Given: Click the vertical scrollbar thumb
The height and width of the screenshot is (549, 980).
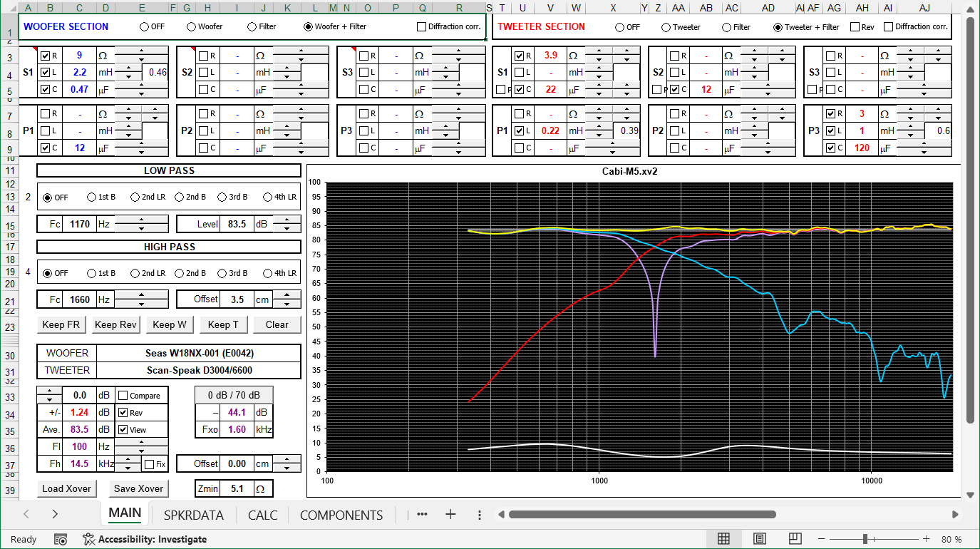Looking at the screenshot, I should (x=971, y=220).
